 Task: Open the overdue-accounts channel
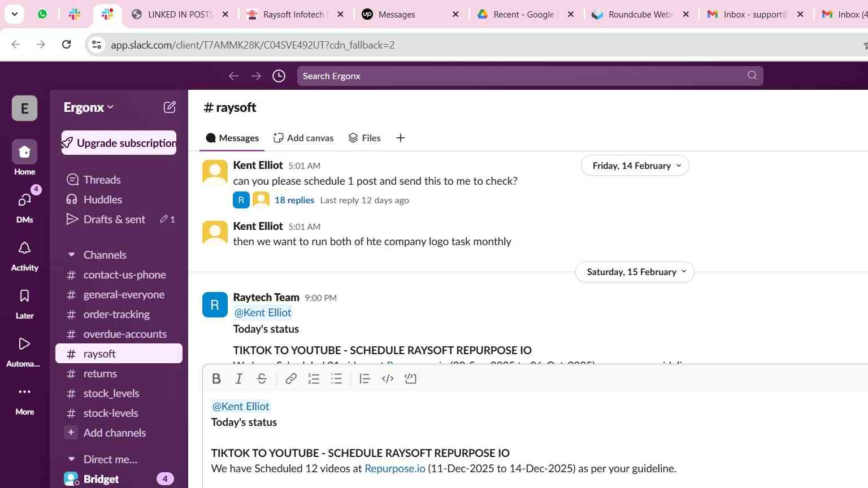(119, 334)
